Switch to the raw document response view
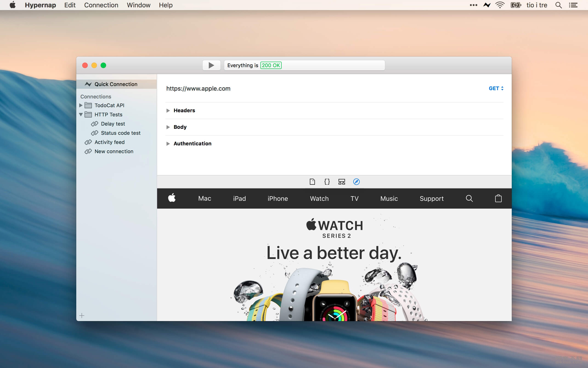The height and width of the screenshot is (368, 588). (x=312, y=182)
